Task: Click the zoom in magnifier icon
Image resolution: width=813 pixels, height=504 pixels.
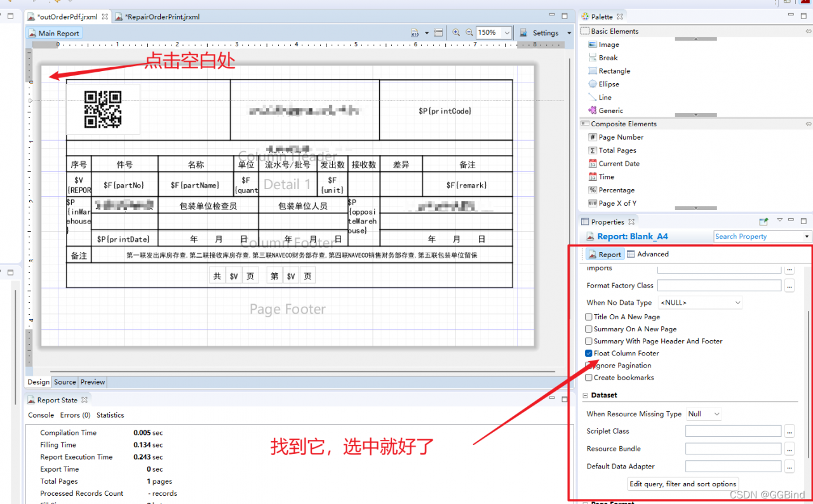Action: pos(456,32)
